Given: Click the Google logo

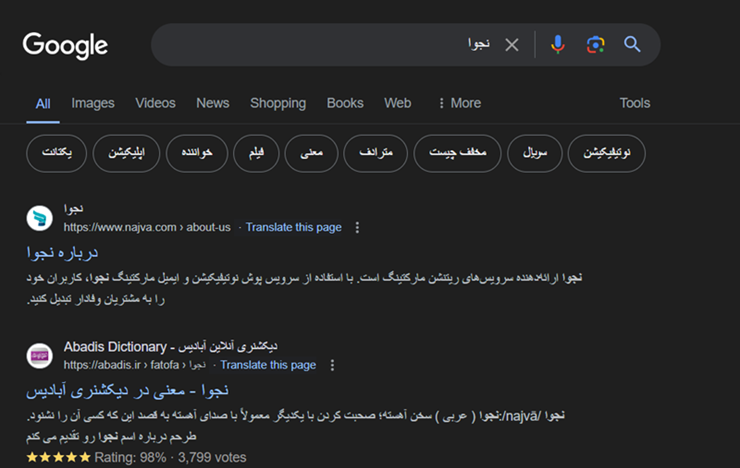Looking at the screenshot, I should click(65, 46).
